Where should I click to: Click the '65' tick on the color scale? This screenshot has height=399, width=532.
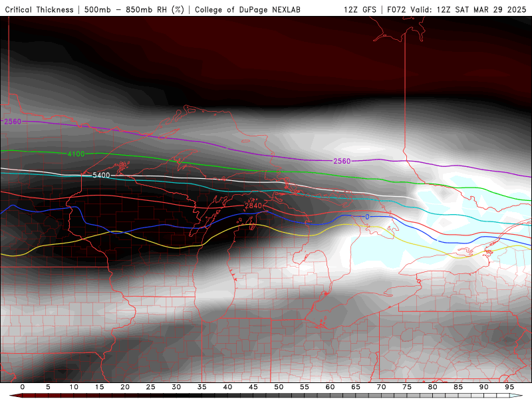coord(356,387)
